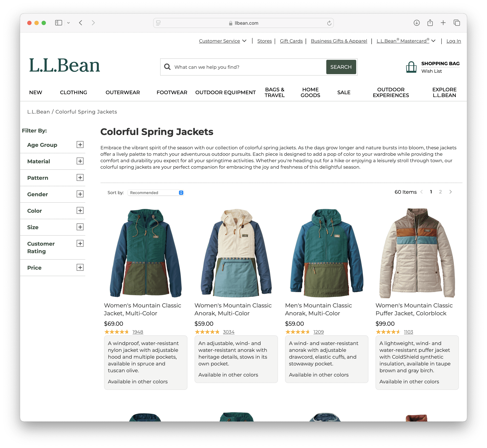This screenshot has height=448, width=487.
Task: Go to next results page arrow
Action: click(x=450, y=192)
